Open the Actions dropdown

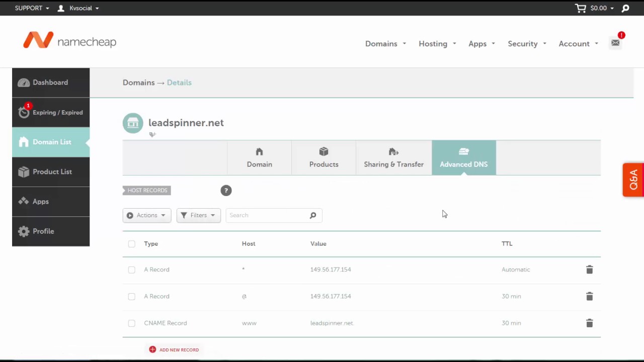click(x=147, y=215)
